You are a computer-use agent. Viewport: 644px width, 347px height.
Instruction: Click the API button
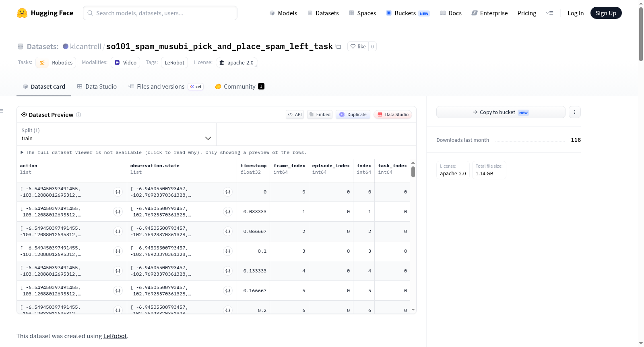coord(295,114)
